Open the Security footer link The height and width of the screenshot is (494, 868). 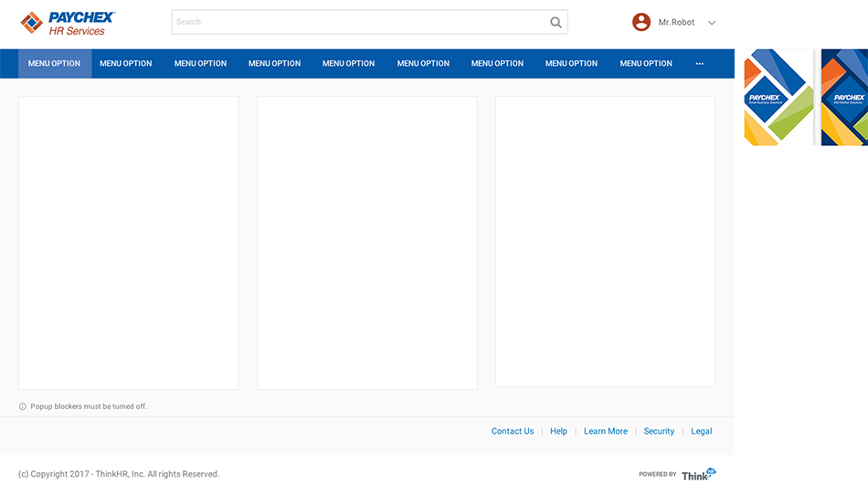659,431
